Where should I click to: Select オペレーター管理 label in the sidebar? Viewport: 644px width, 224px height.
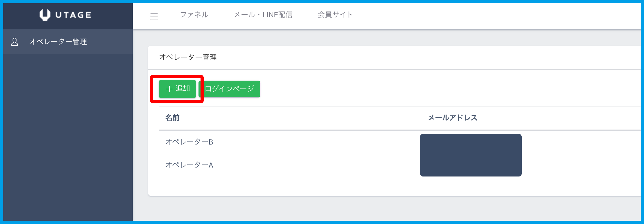point(58,42)
